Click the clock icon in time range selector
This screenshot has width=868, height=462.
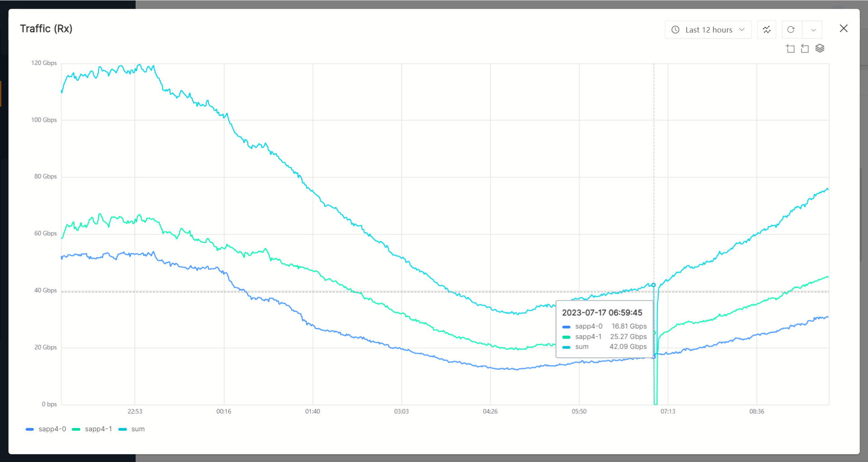coord(675,30)
